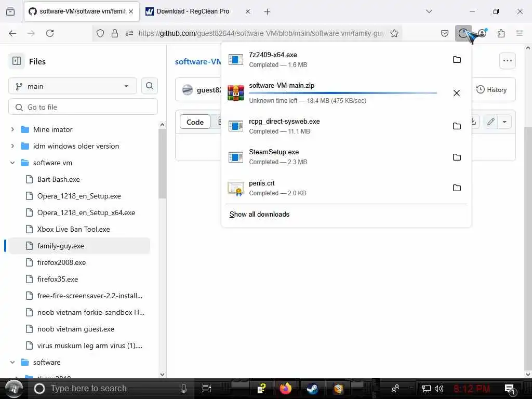Open a new browser tab
The image size is (532, 399).
click(x=268, y=12)
